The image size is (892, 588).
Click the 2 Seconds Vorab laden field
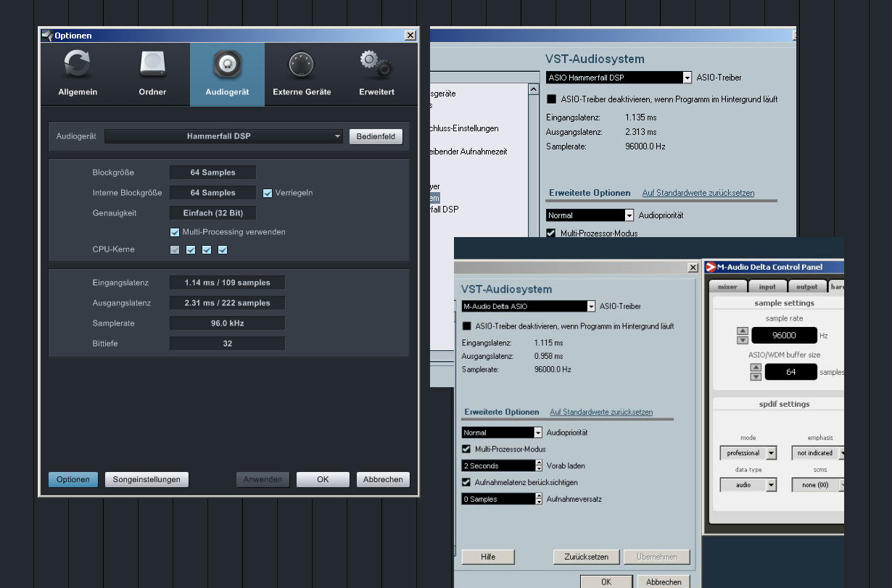tap(498, 465)
